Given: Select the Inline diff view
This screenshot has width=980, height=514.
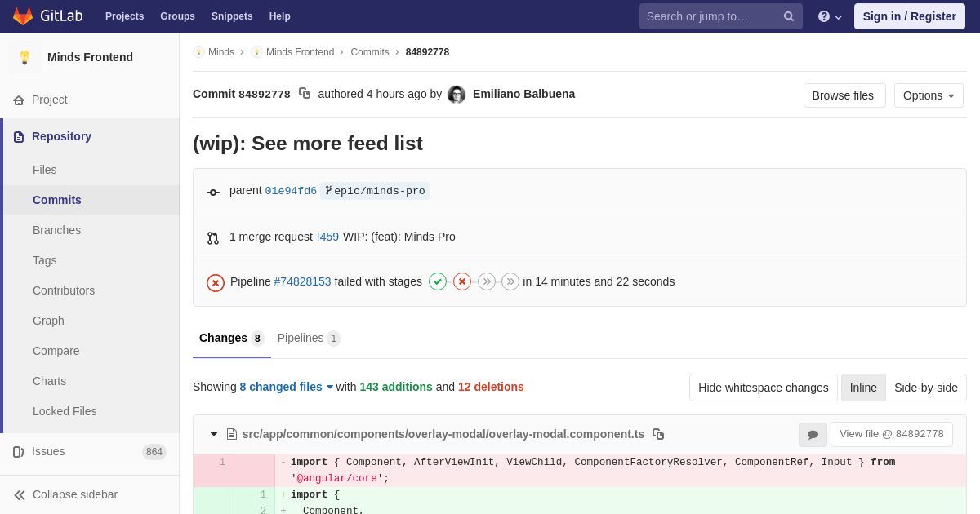Looking at the screenshot, I should (863, 388).
